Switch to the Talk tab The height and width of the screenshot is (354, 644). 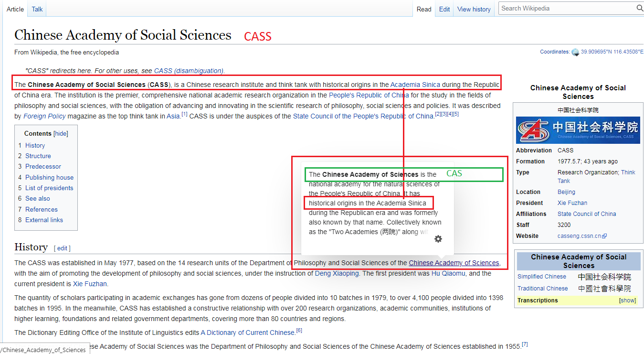[x=37, y=9]
